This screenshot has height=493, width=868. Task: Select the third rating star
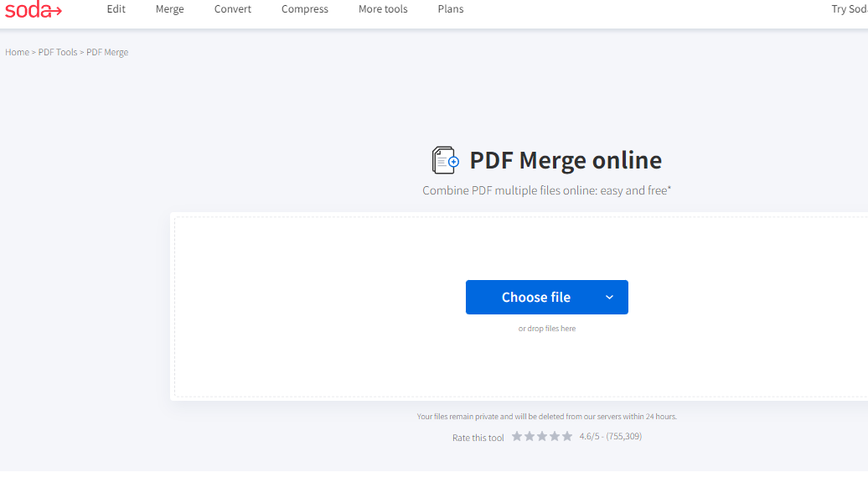542,437
